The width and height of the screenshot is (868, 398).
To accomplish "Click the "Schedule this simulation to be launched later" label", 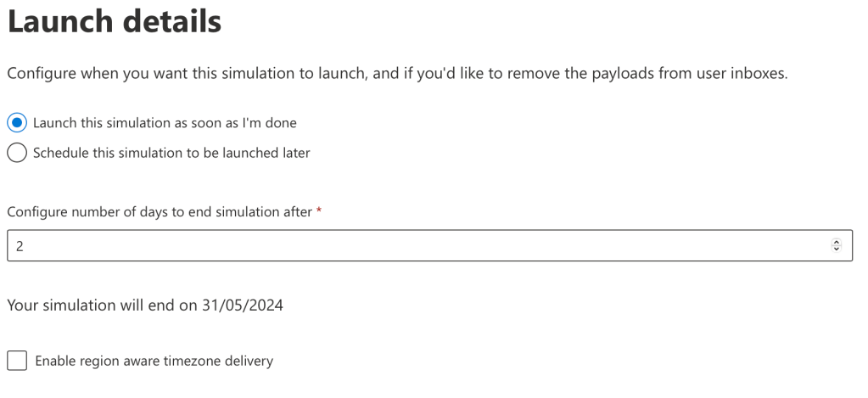I will point(171,154).
